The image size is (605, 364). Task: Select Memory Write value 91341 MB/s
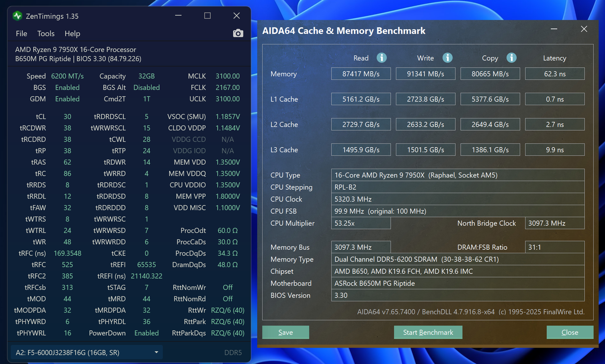pos(425,74)
